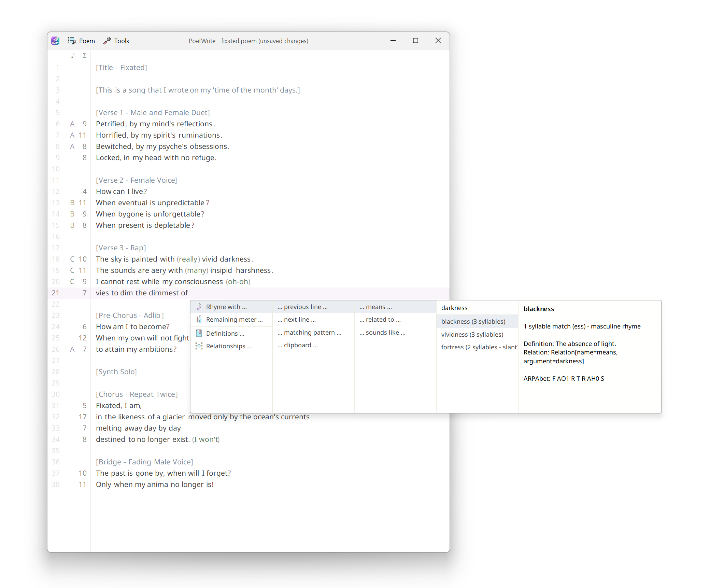
Task: Click the rhyme note column header icon
Action: pos(73,55)
